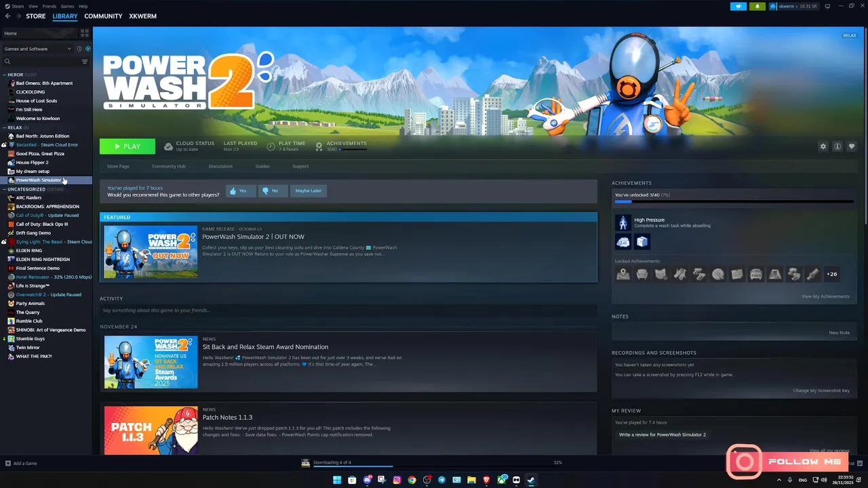Collapse the RELAX collection
Screen dimensions: 868x488
coord(4,127)
